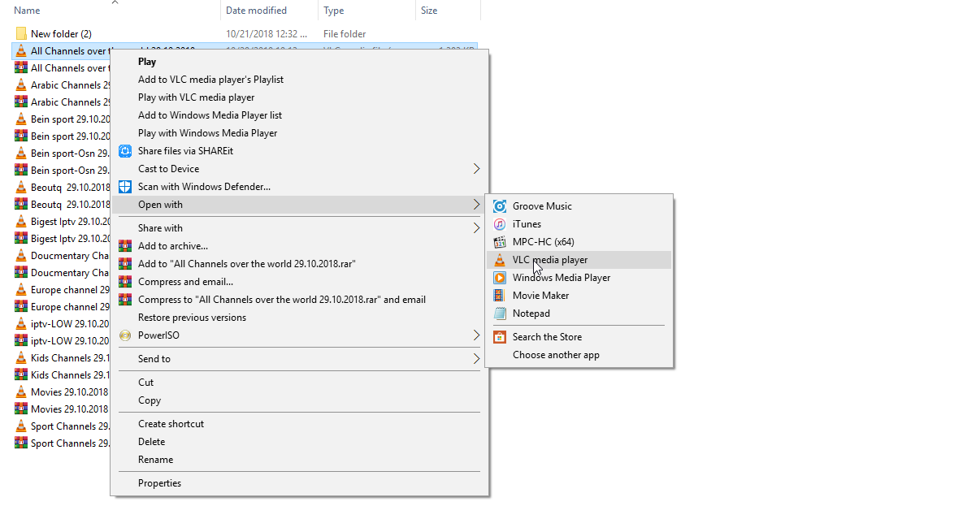Screen dimensions: 980x506
Task: Select Compress to rar and email option
Action: 282,300
